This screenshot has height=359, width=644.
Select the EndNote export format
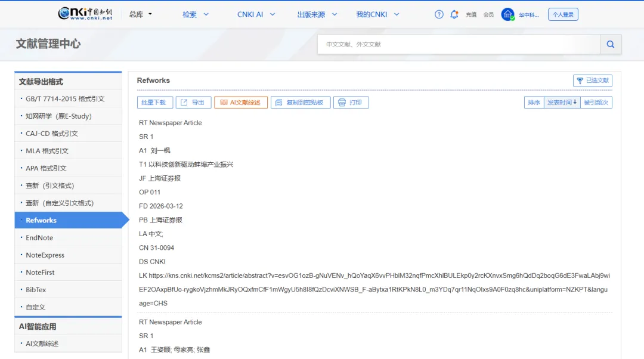(x=68, y=237)
